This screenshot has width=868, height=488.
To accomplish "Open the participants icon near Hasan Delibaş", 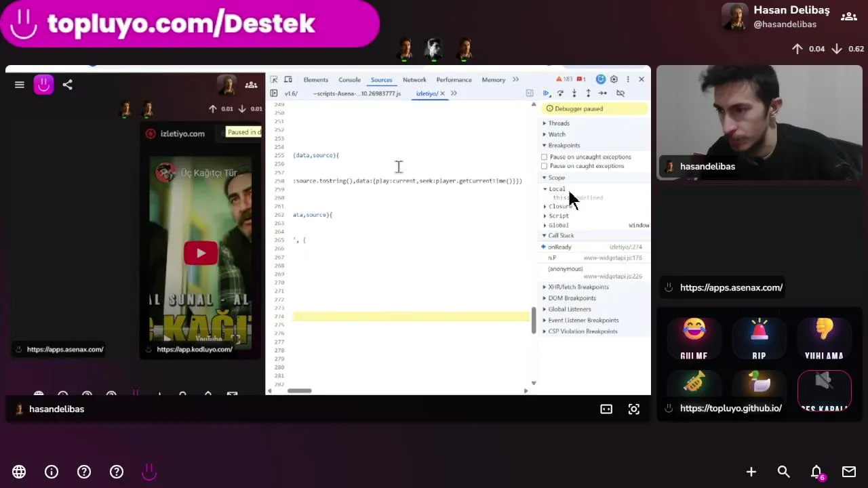I will [x=848, y=16].
